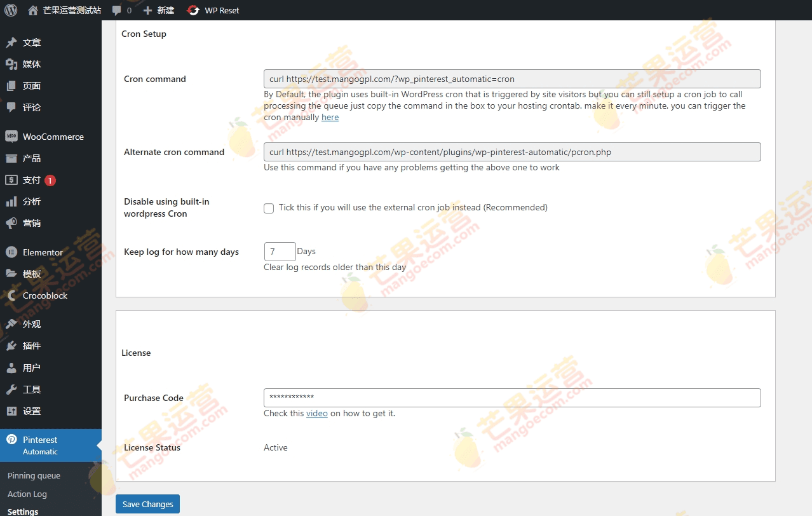
Task: Click Save Changes button
Action: pos(147,504)
